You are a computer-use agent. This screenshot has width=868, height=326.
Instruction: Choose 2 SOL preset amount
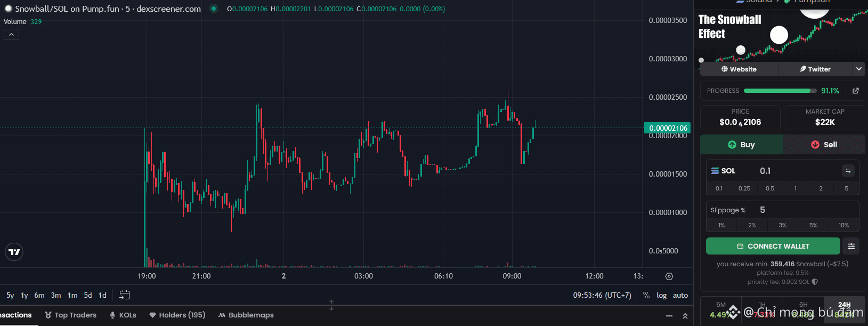pos(821,188)
